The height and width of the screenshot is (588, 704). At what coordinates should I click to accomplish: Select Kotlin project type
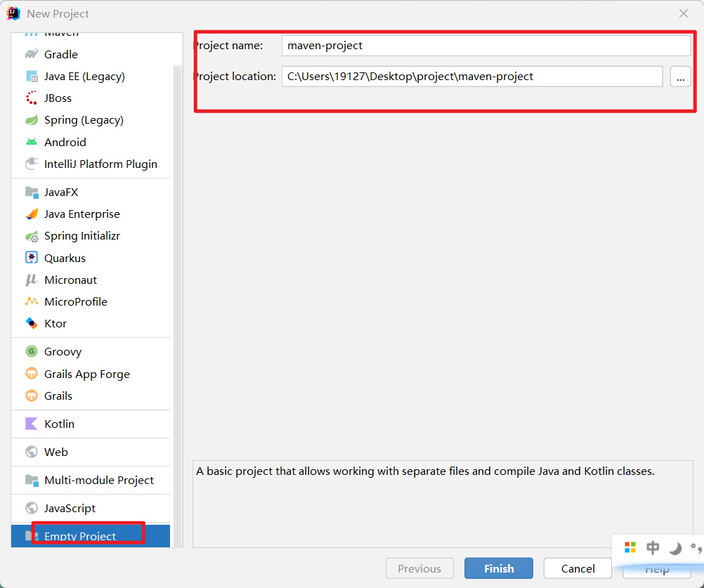point(91,424)
